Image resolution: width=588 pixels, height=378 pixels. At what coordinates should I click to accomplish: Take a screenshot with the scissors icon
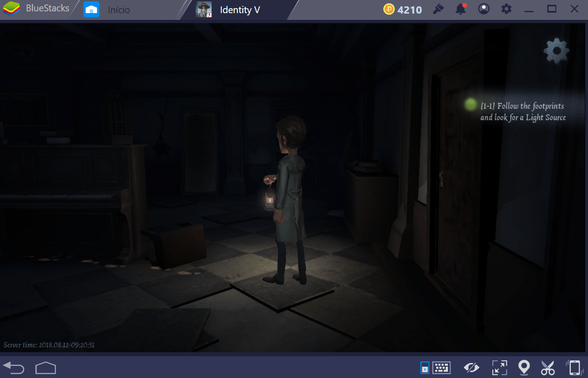[x=548, y=367]
